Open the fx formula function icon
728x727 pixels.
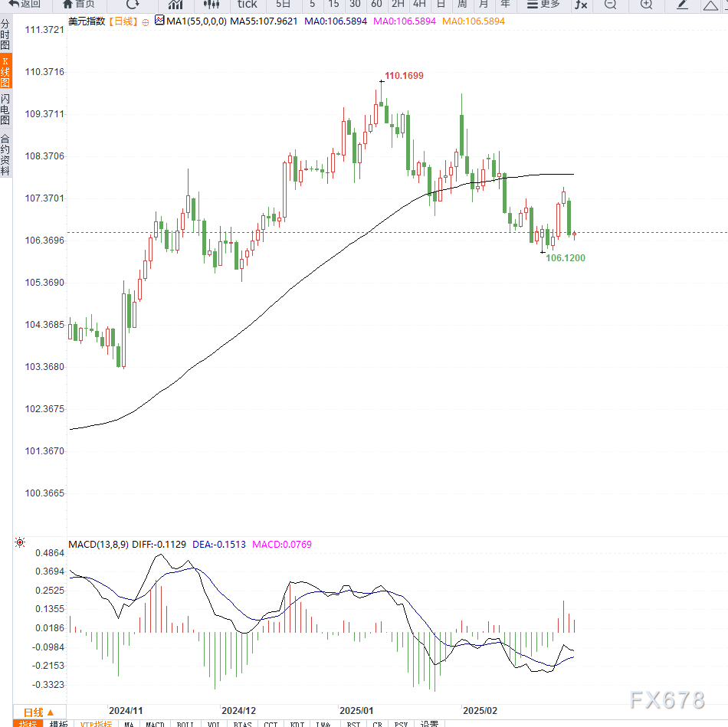click(x=581, y=4)
